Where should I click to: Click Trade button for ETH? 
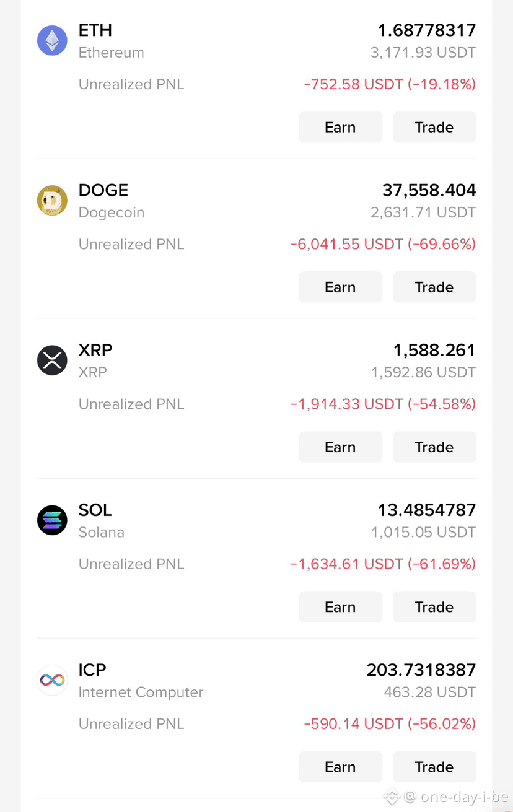[x=434, y=127]
